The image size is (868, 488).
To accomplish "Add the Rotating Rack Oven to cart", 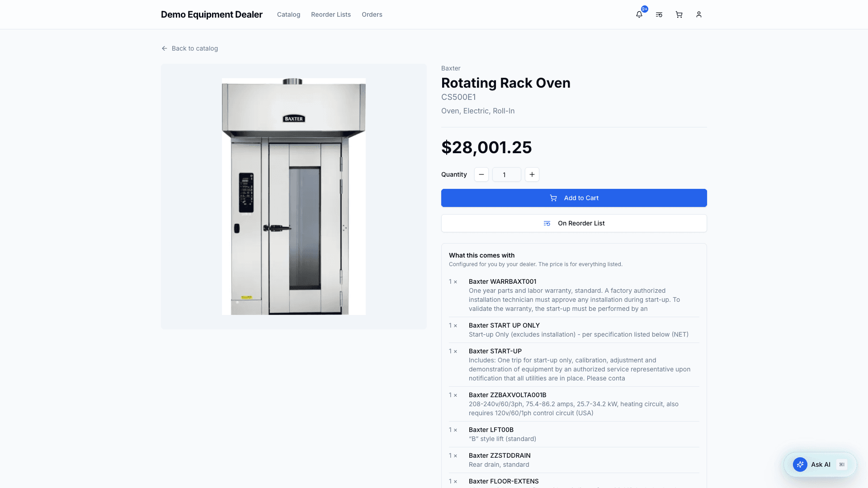I will tap(574, 198).
